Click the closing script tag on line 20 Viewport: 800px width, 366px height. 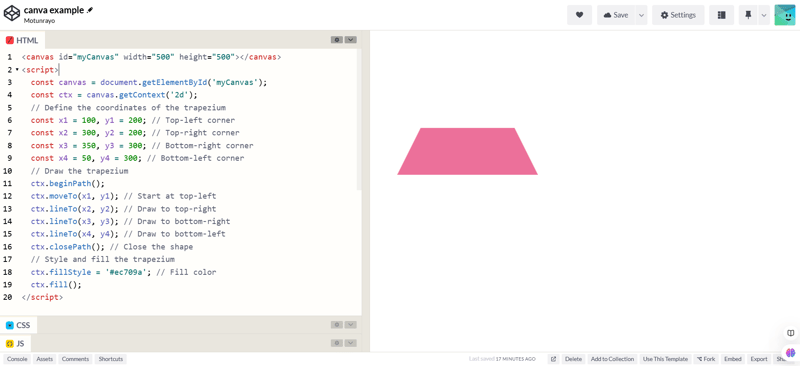(42, 297)
